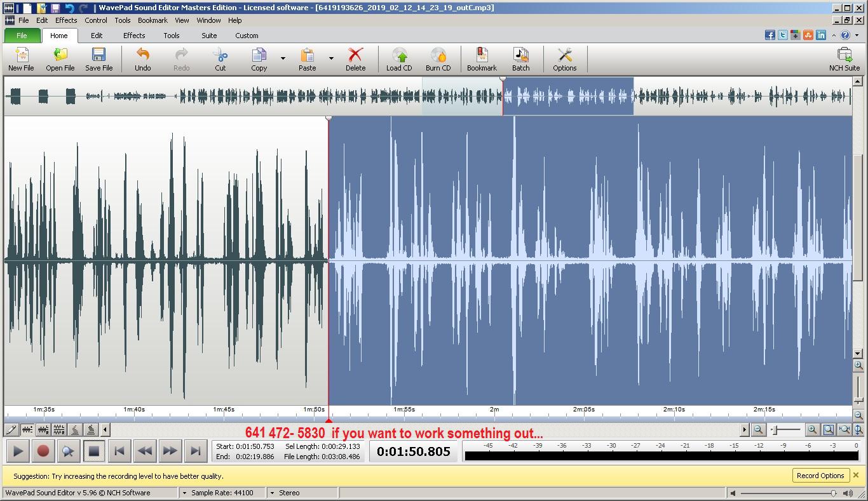Open the Load CD tool
Viewport: 868px width, 501px height.
click(399, 59)
